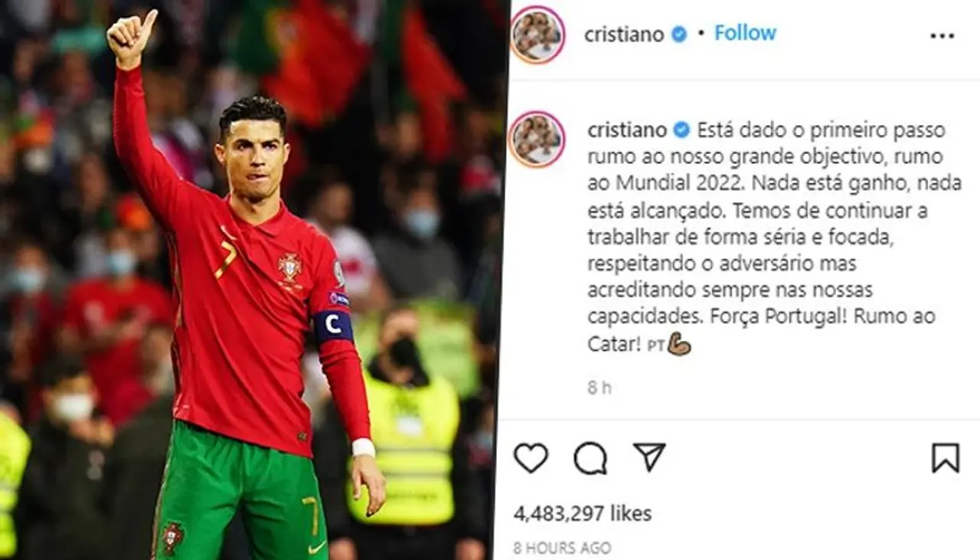Click the post photo of the player
The height and width of the screenshot is (560, 980).
click(253, 280)
